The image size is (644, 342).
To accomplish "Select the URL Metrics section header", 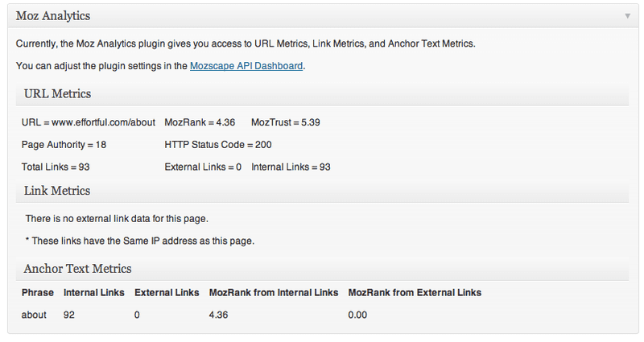I will 58,94.
